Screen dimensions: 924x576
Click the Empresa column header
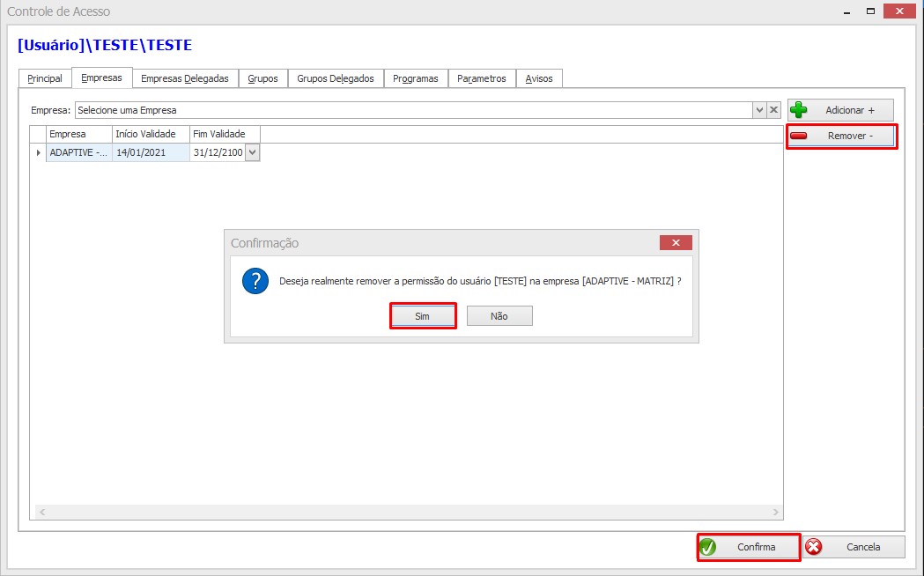pyautogui.click(x=79, y=134)
